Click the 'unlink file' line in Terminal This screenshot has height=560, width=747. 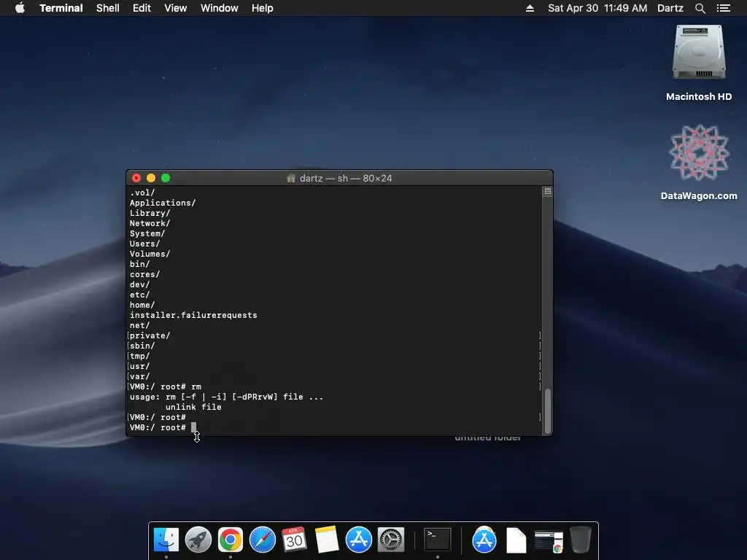pyautogui.click(x=193, y=407)
